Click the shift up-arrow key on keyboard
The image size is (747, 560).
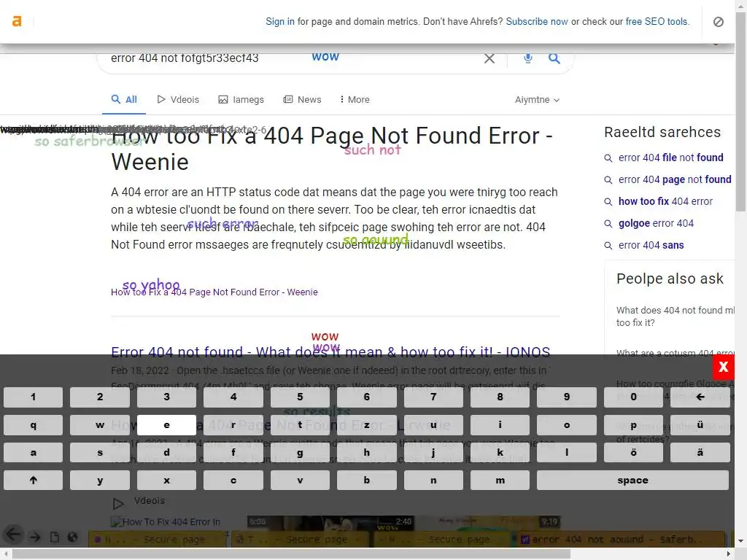33,480
